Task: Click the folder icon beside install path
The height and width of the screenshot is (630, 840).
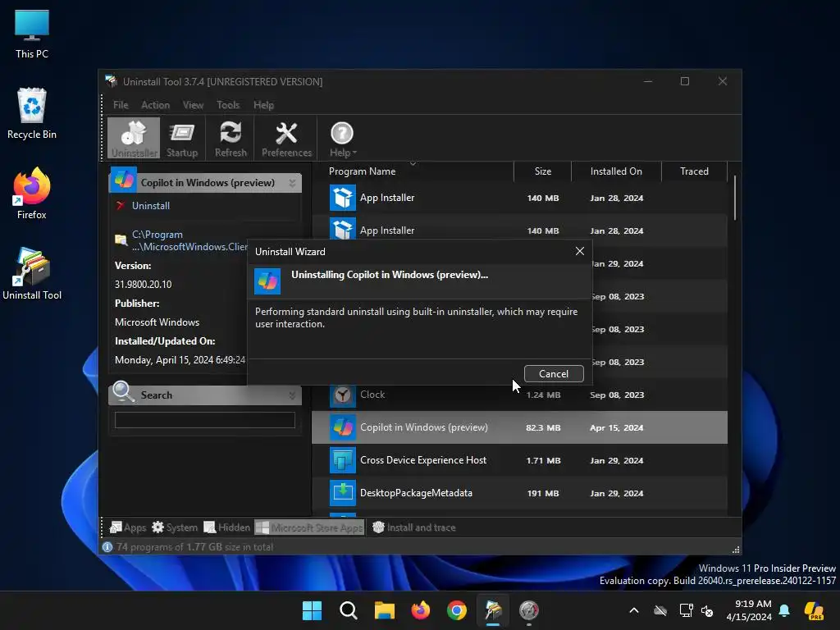Action: [x=121, y=240]
